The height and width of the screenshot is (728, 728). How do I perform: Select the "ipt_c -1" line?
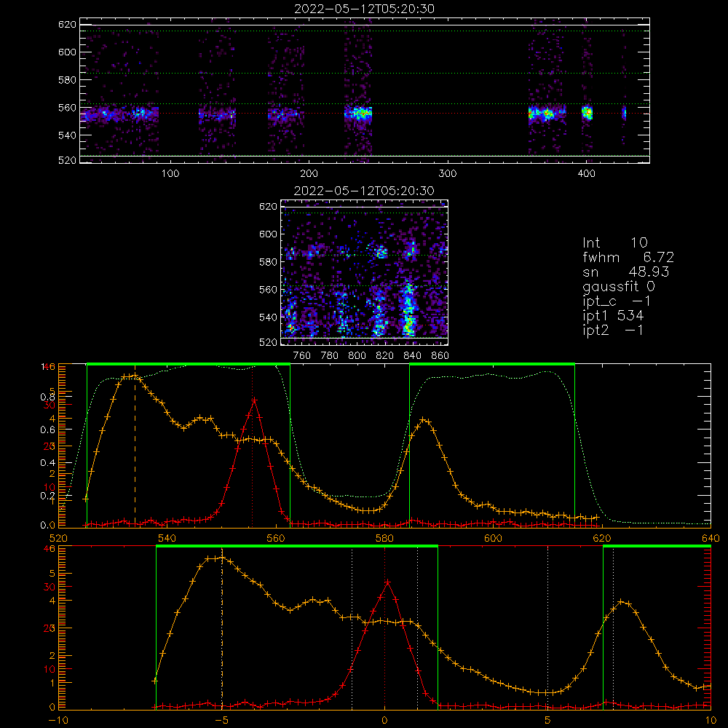click(617, 301)
